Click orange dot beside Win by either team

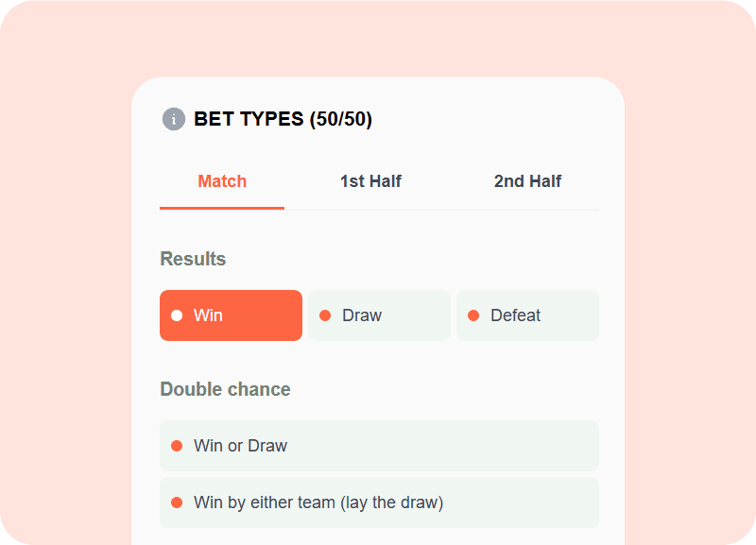pyautogui.click(x=177, y=502)
